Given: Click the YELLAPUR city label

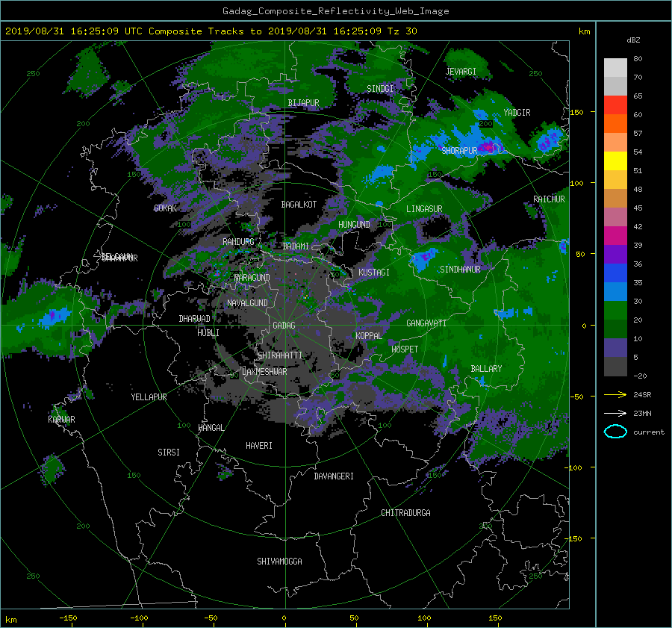Looking at the screenshot, I should point(149,397).
